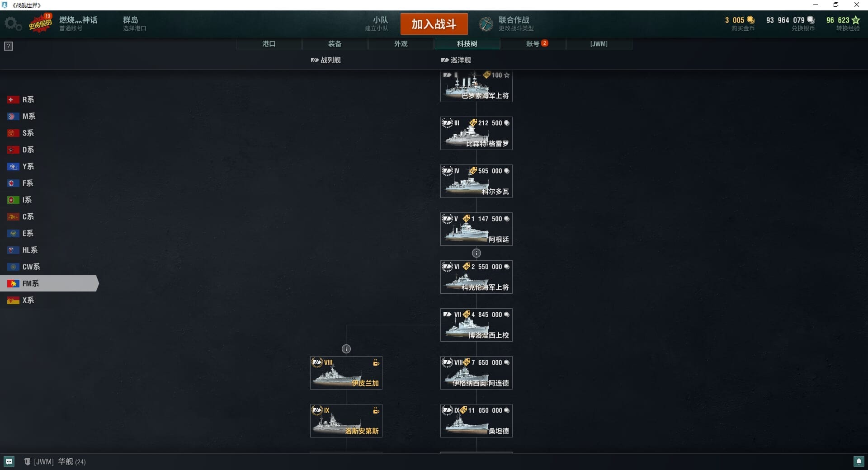Click the notification bell icon
Viewport: 868px width, 470px height.
click(859, 461)
